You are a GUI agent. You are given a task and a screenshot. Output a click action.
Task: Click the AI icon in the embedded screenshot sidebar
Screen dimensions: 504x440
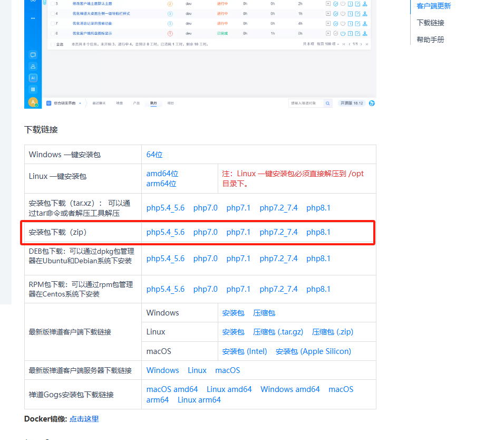point(33,78)
